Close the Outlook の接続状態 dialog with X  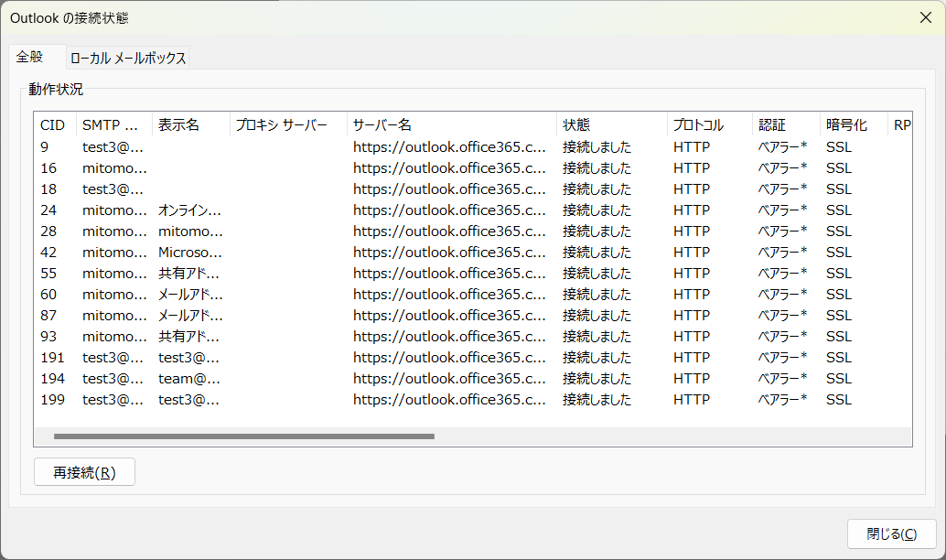(x=926, y=17)
